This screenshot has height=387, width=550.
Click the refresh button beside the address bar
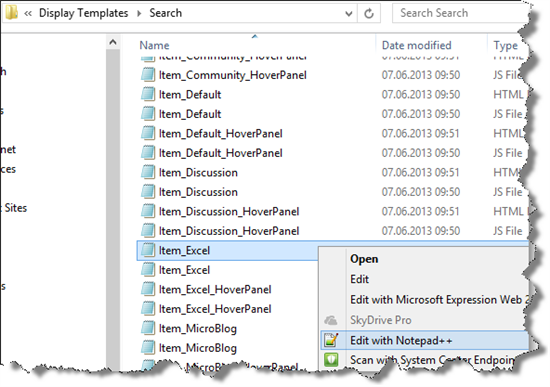coord(369,13)
